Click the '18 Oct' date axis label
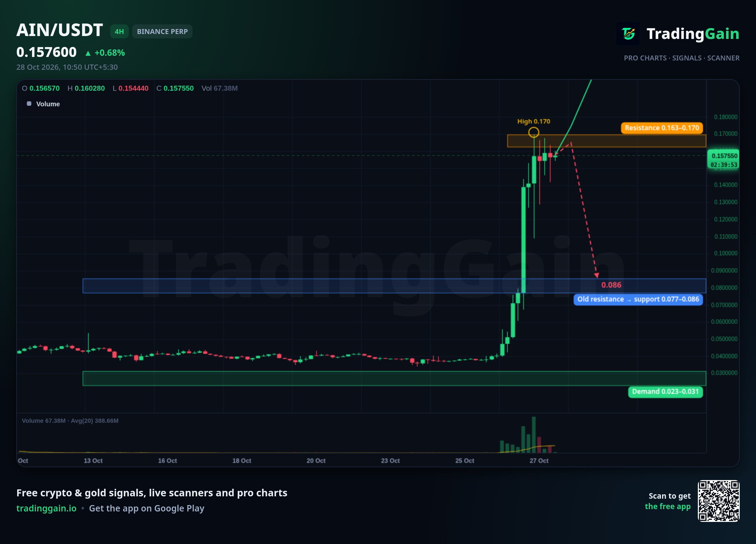Image resolution: width=756 pixels, height=544 pixels. 242,461
